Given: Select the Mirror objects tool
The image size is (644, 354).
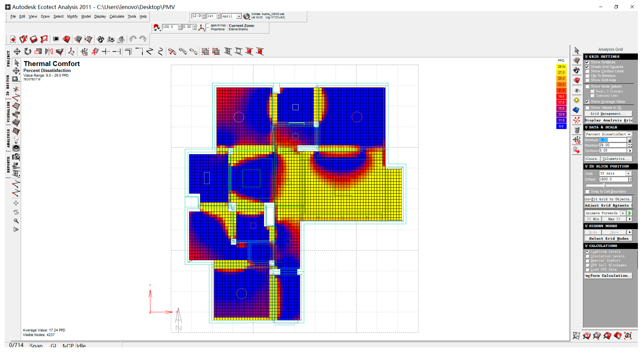Looking at the screenshot, I should (x=49, y=51).
